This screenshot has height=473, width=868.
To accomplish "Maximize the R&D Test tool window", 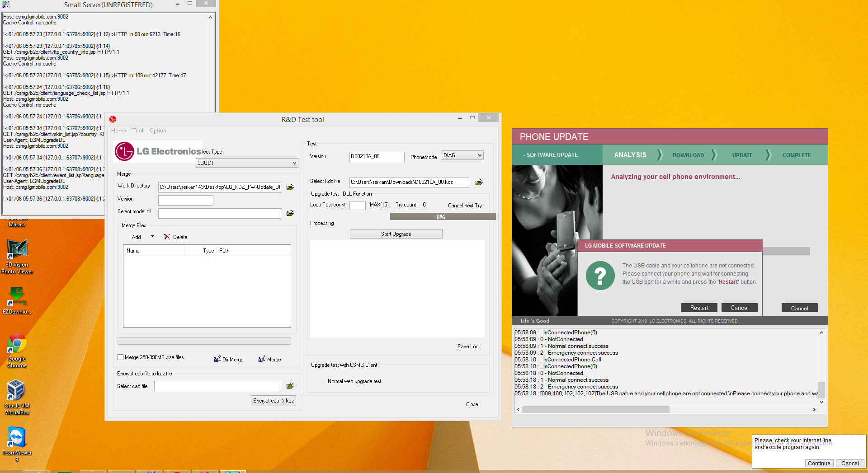I will pos(472,117).
